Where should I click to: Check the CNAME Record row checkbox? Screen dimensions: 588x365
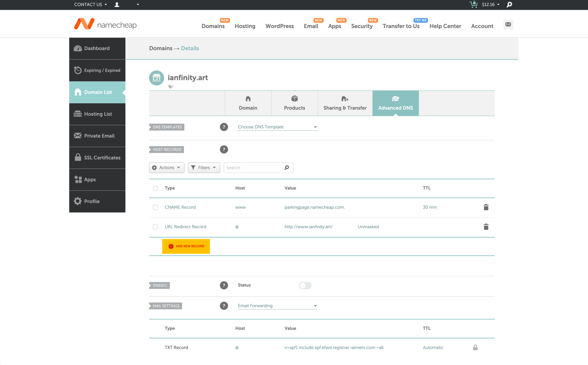156,207
